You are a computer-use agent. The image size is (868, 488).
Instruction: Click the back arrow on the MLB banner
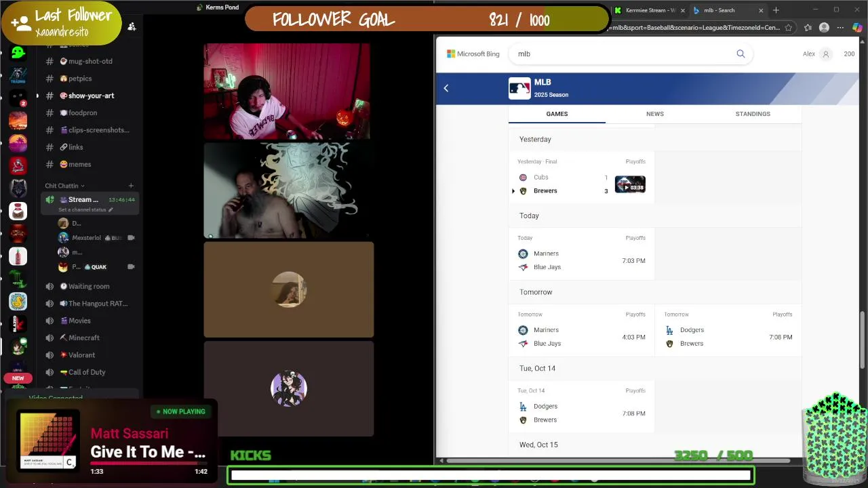(x=446, y=88)
